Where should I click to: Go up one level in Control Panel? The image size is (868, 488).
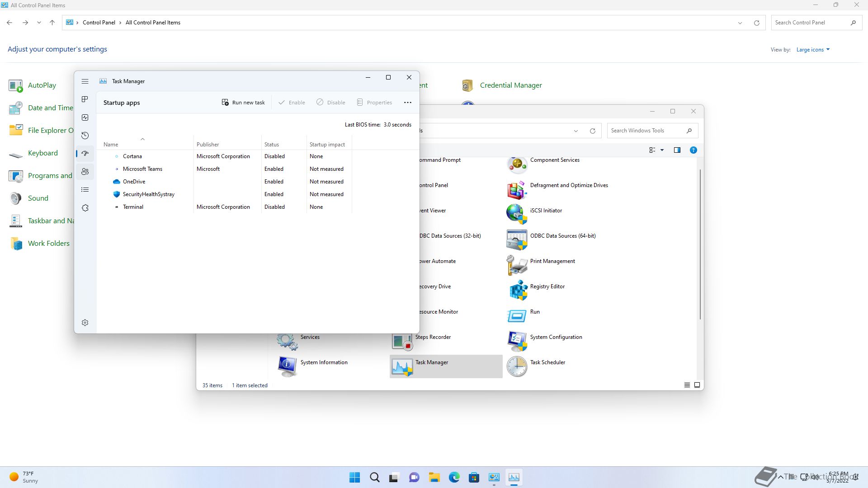point(52,23)
